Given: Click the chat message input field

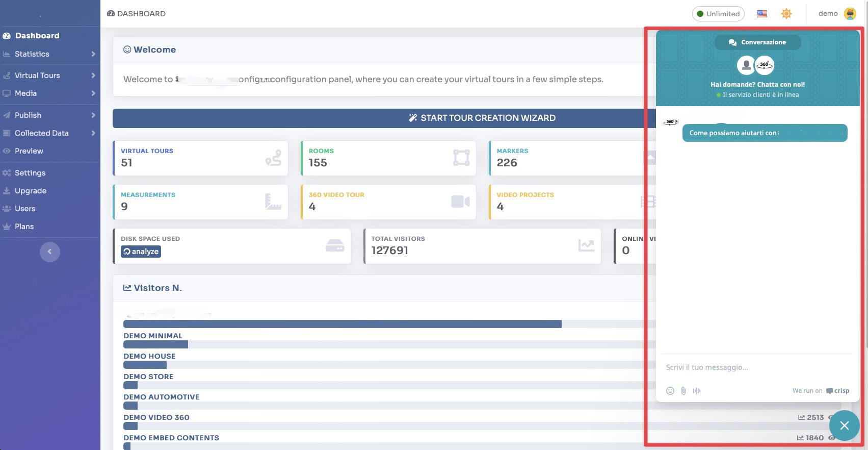Looking at the screenshot, I should [x=757, y=367].
